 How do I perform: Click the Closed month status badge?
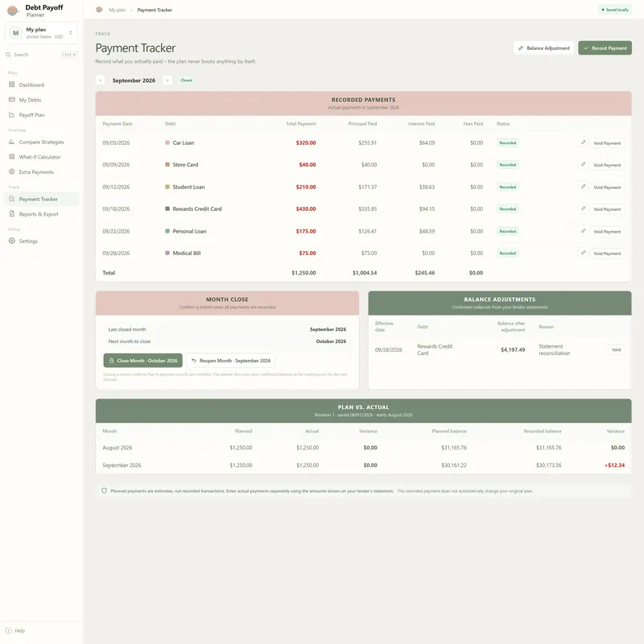187,80
